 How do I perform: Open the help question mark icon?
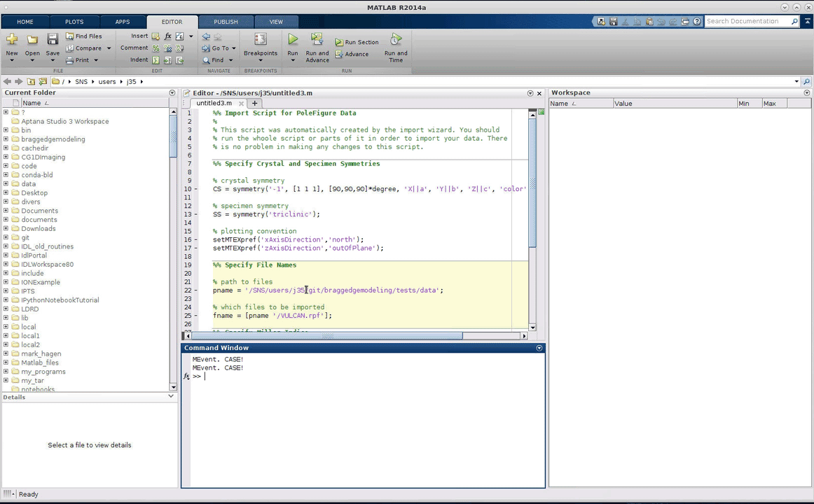pos(697,22)
